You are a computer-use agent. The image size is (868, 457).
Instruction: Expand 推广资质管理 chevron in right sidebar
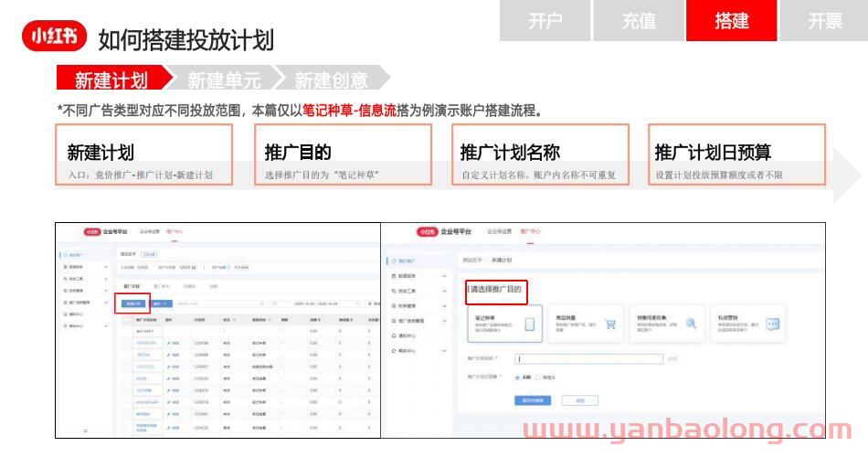(444, 321)
